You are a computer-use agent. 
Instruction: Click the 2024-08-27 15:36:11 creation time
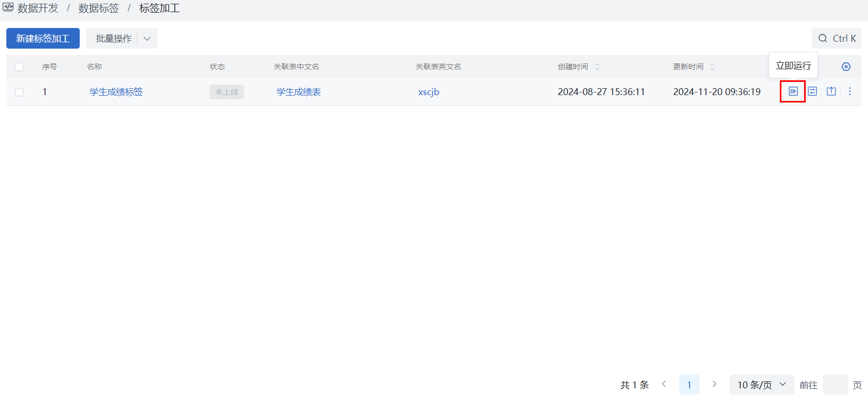[x=601, y=92]
